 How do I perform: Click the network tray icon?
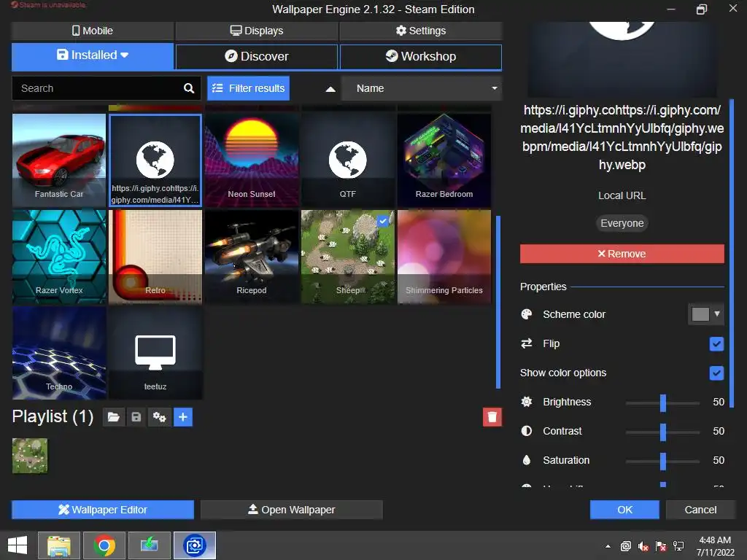(x=678, y=546)
